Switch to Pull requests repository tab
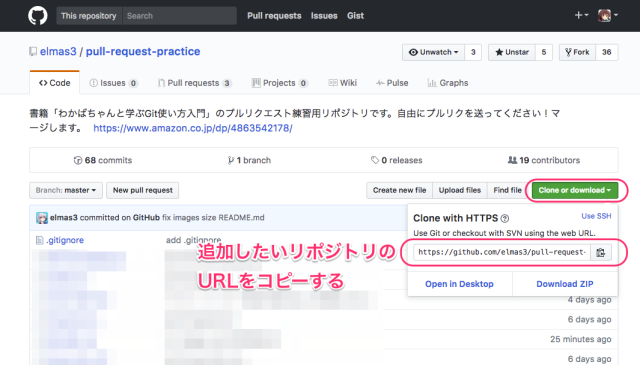640x365 pixels. pos(195,83)
